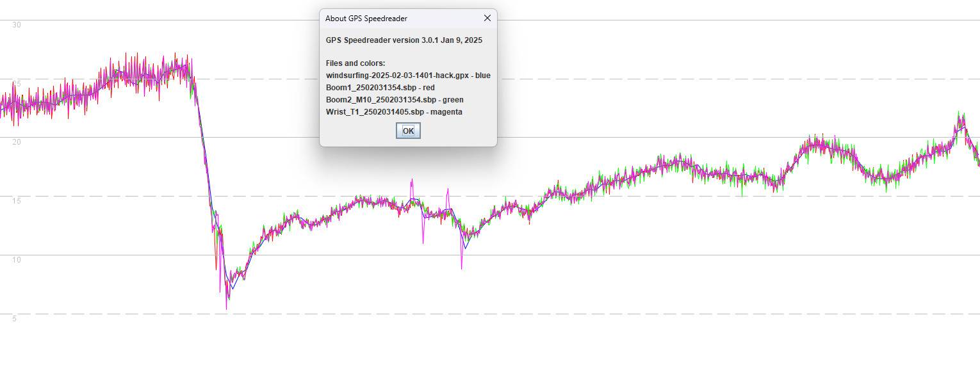
Task: Click the 10 label on the speed axis
Action: pos(17,260)
